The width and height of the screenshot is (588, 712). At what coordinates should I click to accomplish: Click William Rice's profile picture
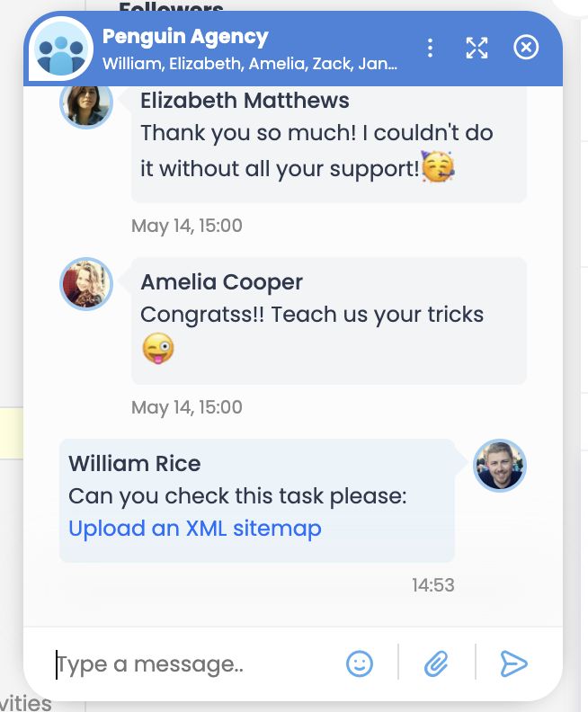pos(499,466)
